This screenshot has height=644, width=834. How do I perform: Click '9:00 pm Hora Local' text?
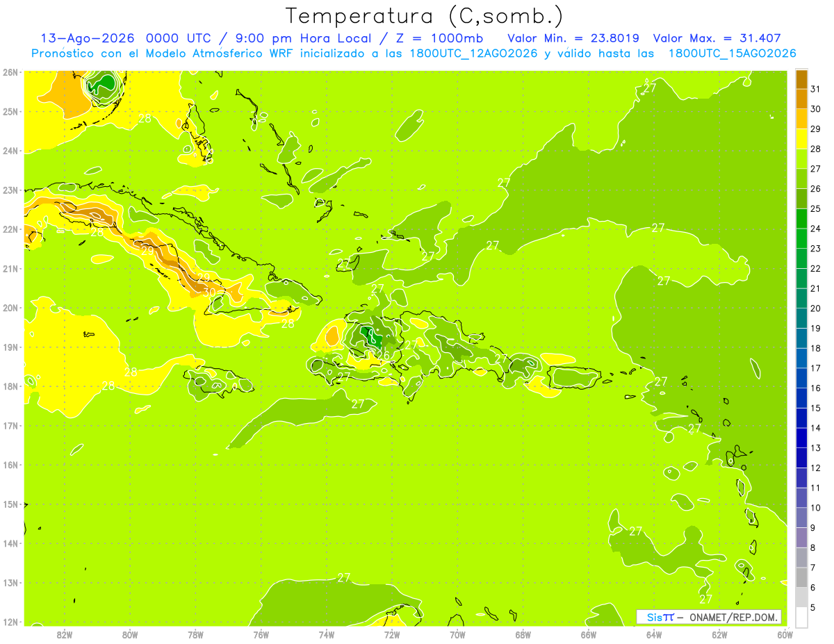click(x=304, y=38)
